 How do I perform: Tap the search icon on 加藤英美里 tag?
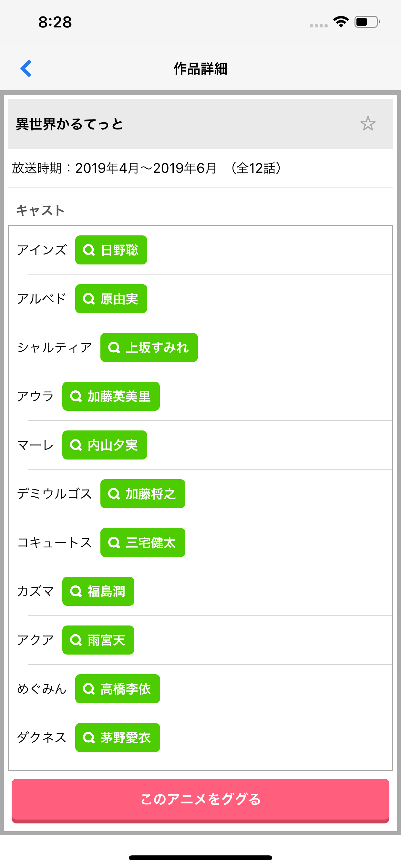pyautogui.click(x=76, y=396)
